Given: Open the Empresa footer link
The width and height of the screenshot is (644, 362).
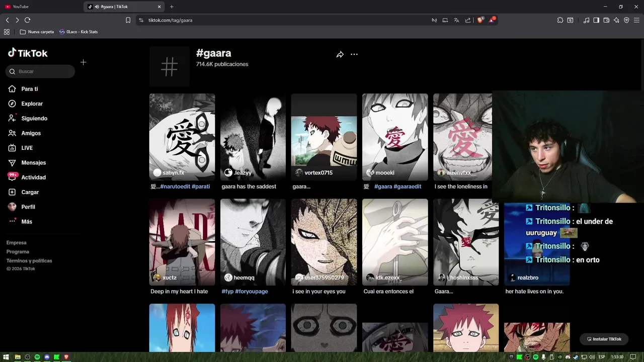Looking at the screenshot, I should [16, 243].
